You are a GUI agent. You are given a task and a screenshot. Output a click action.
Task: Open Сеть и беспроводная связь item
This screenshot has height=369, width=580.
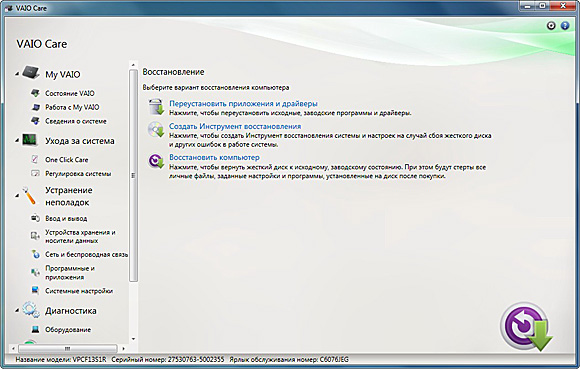[87, 254]
